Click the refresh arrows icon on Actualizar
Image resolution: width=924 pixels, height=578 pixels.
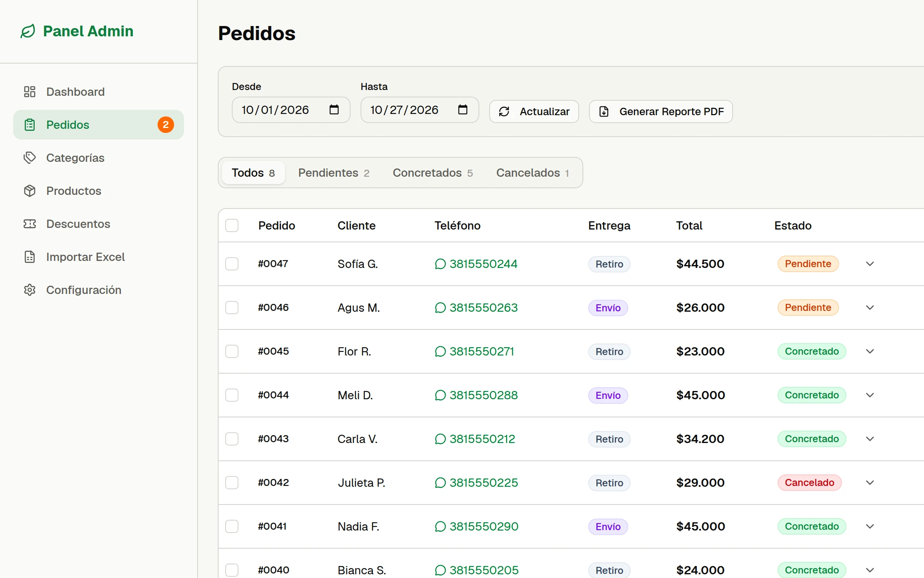(x=504, y=111)
